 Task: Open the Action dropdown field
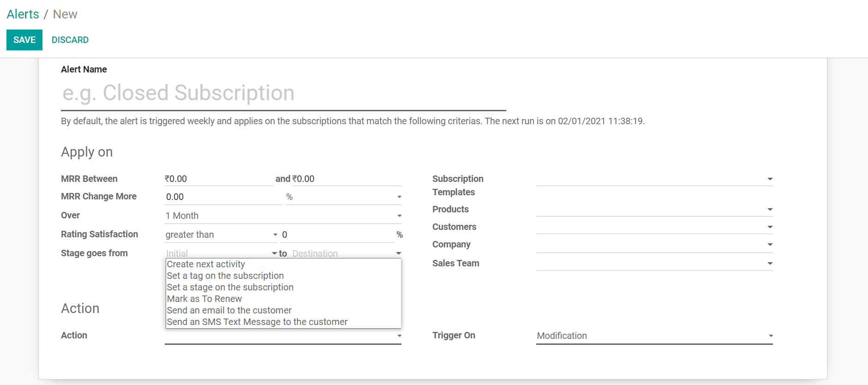[x=283, y=336]
